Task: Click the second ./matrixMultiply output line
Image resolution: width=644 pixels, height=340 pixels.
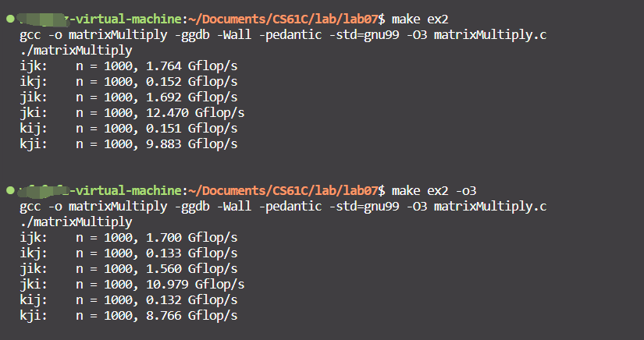Action: coord(76,222)
